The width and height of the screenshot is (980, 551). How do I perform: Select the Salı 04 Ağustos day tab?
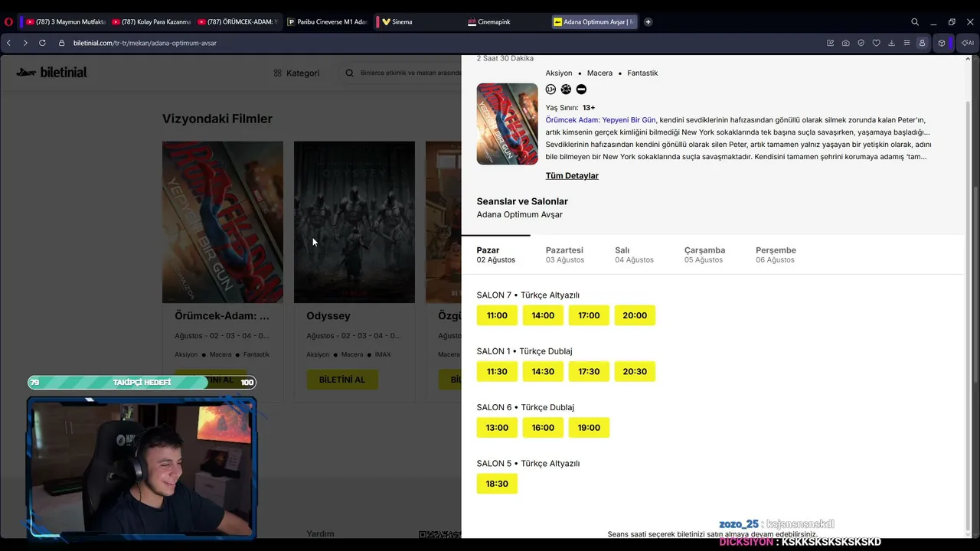(x=634, y=255)
